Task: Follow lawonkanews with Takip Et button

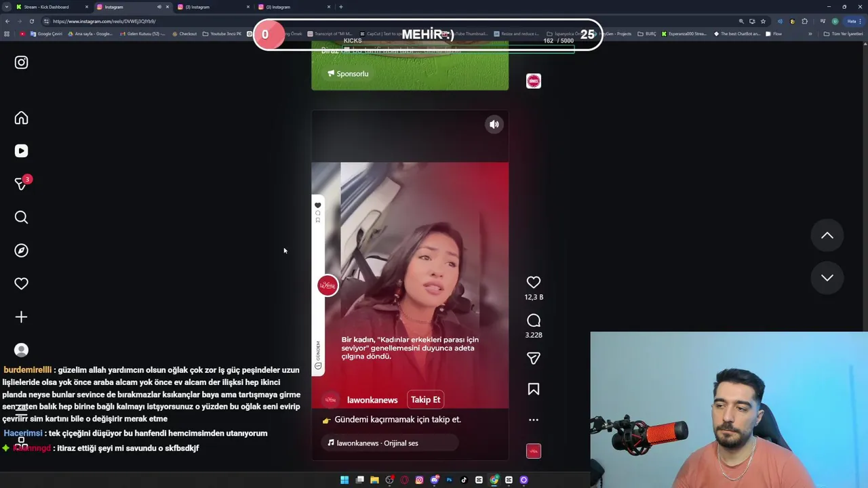Action: point(425,399)
